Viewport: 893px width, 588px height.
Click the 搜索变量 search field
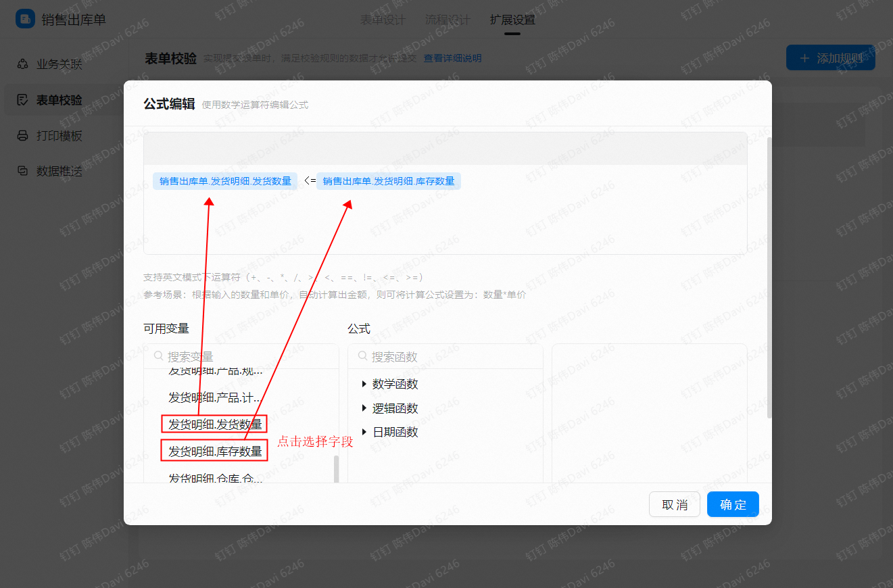coord(241,356)
